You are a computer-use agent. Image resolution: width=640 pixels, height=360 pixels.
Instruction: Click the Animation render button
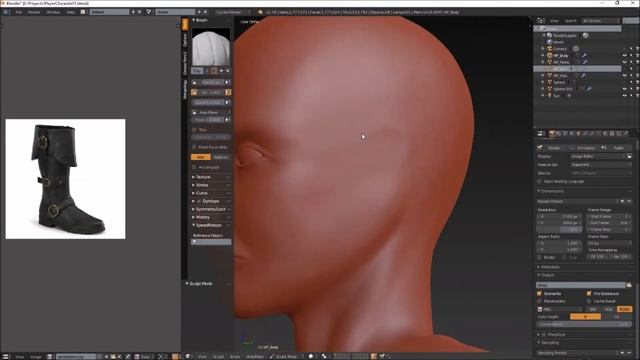click(584, 148)
